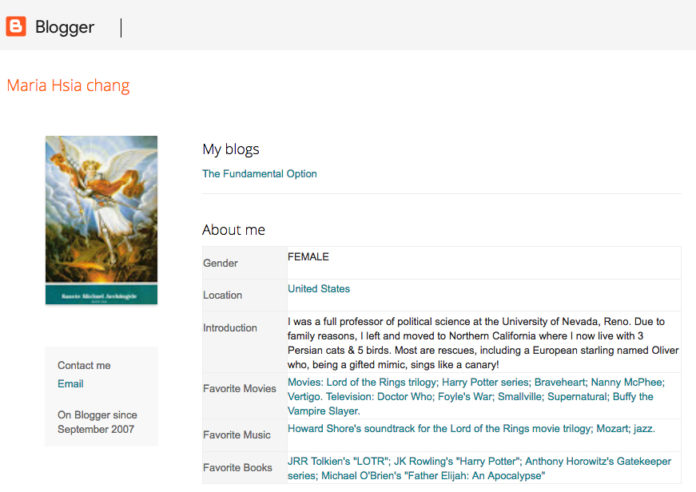Click the Maria Hsia chang profile name
Viewport: 696px width, 492px height.
[x=68, y=85]
